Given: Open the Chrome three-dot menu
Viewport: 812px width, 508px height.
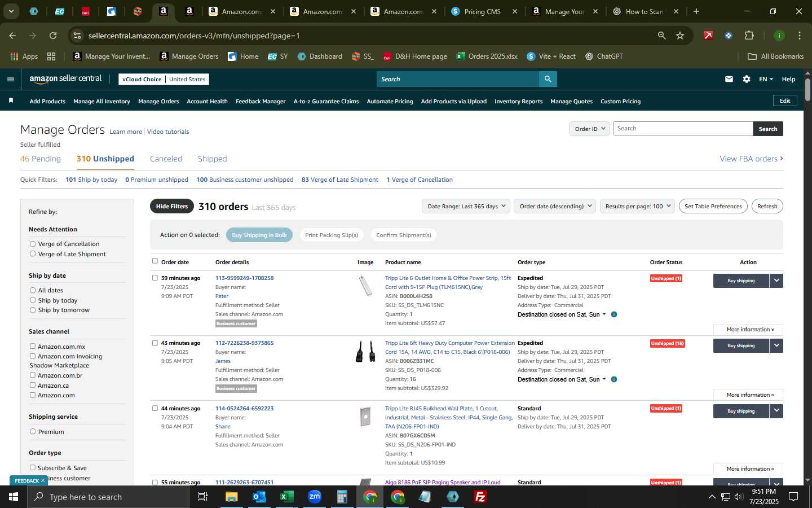Looking at the screenshot, I should tap(799, 36).
